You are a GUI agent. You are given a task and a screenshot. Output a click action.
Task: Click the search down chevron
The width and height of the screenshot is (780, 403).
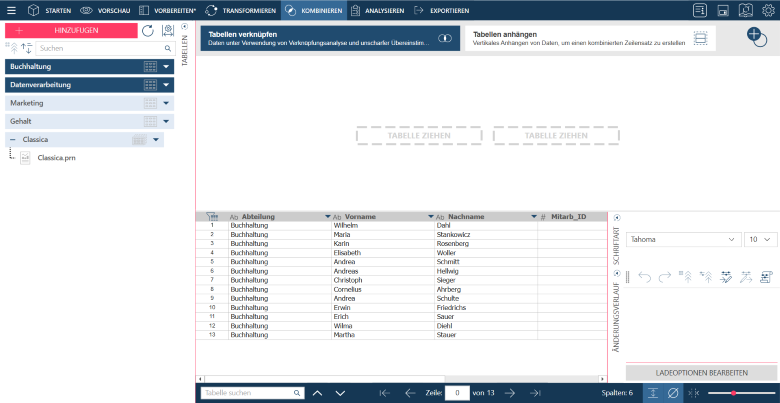341,393
